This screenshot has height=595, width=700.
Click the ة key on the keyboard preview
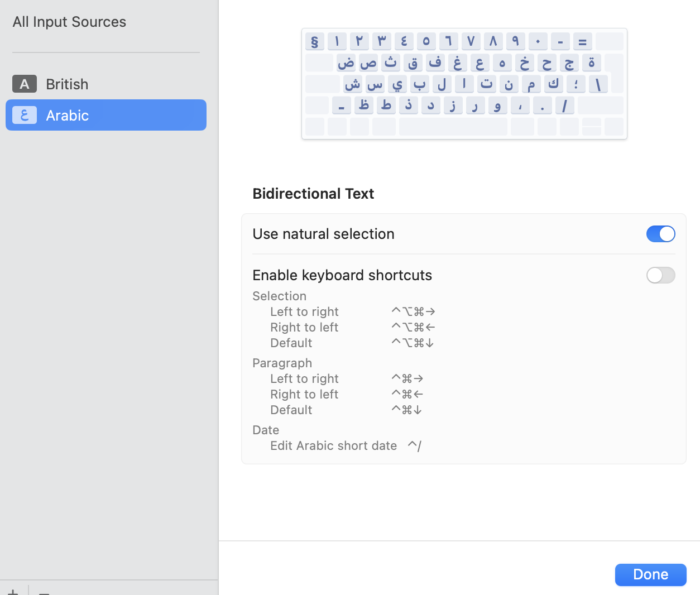coord(591,63)
